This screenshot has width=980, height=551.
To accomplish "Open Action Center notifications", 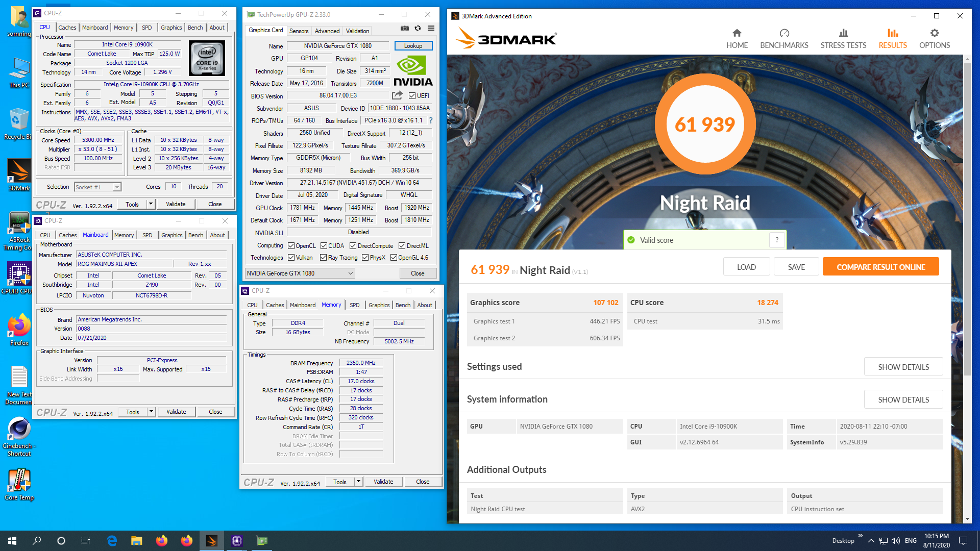I will [x=963, y=541].
